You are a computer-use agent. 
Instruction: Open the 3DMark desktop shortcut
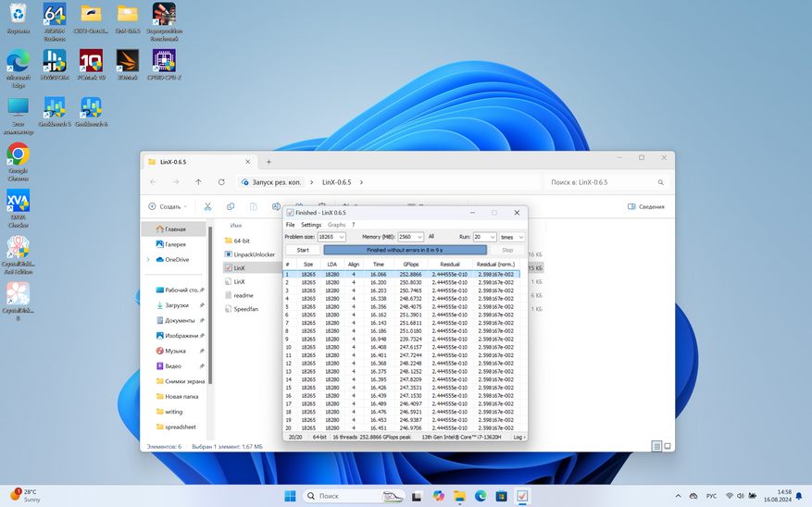click(x=127, y=63)
